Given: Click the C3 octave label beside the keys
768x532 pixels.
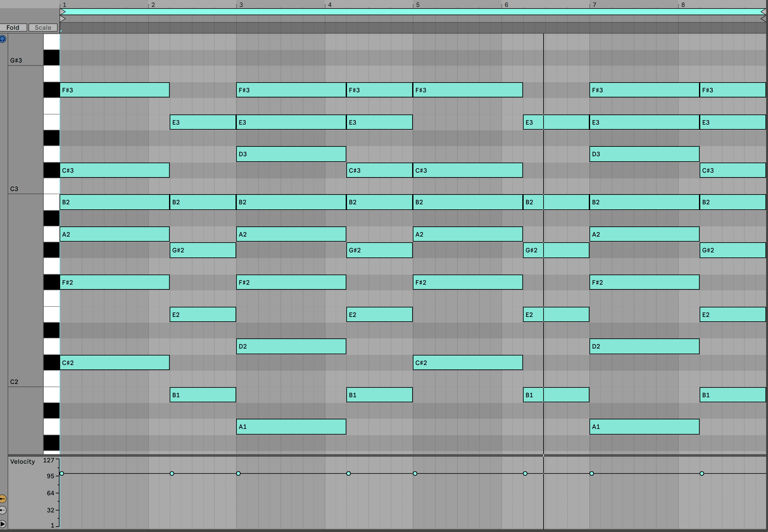Looking at the screenshot, I should click(x=14, y=189).
